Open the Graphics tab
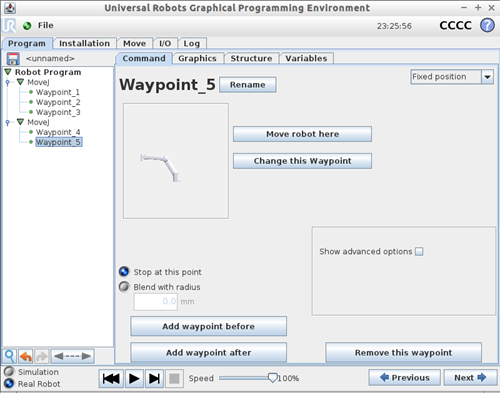 click(197, 58)
